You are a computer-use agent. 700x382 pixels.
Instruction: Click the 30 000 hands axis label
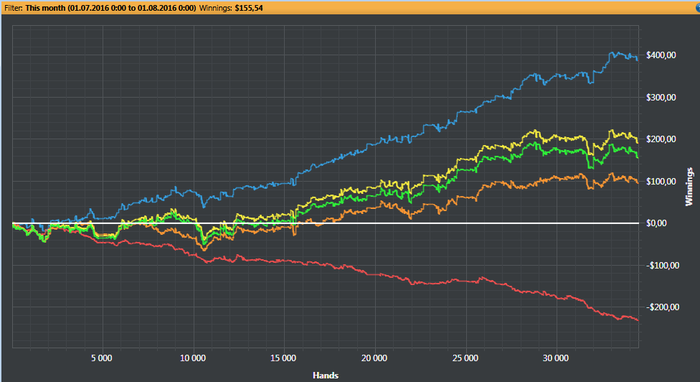tap(556, 358)
